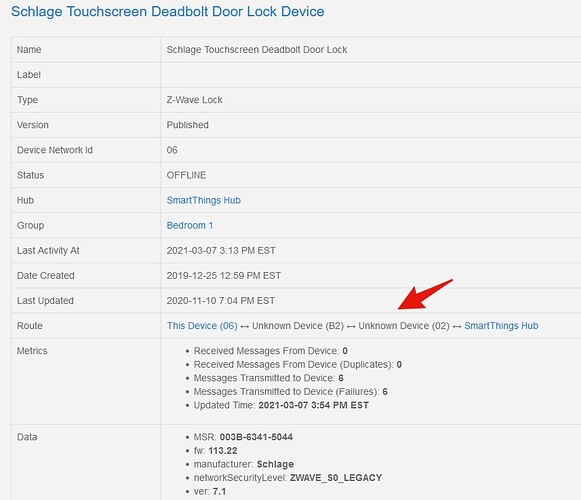This screenshot has width=581, height=500.
Task: Click the MSR value 003B-6341-5044
Action: (x=256, y=437)
